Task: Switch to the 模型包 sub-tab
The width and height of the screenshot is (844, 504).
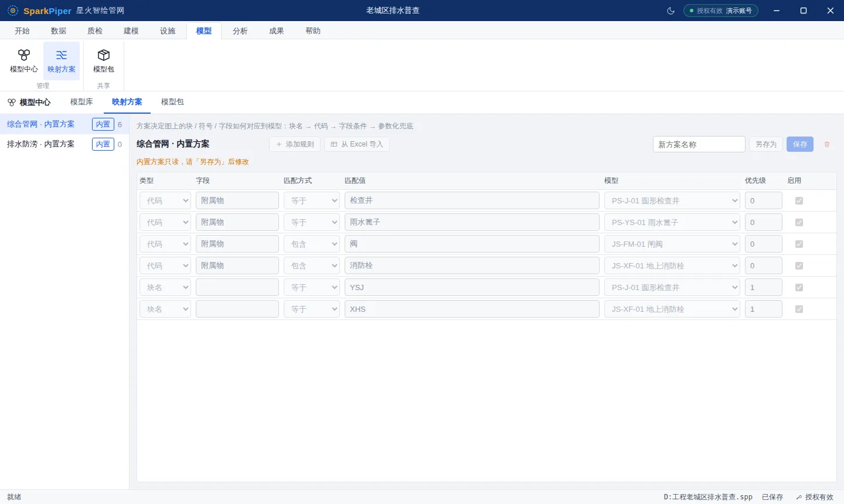Action: [x=172, y=102]
